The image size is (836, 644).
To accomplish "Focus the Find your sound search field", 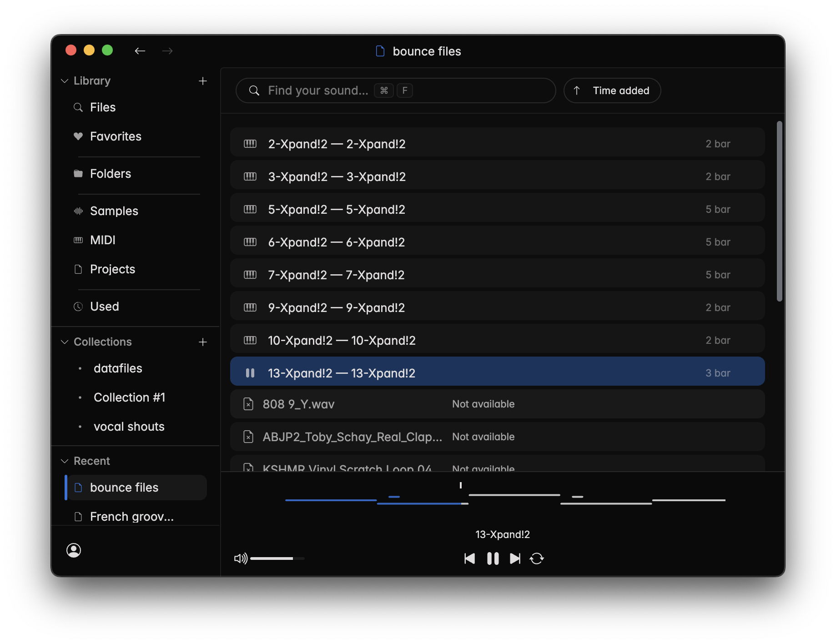I will point(395,91).
